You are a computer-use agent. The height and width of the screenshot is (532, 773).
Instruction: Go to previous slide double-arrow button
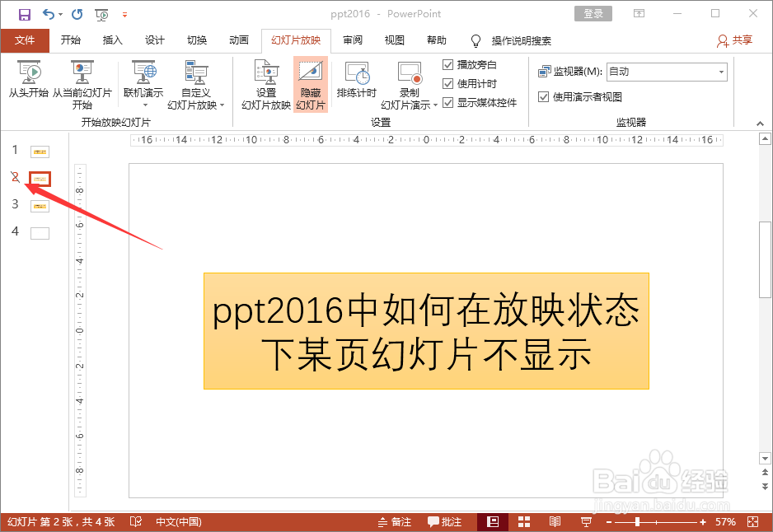(x=765, y=473)
